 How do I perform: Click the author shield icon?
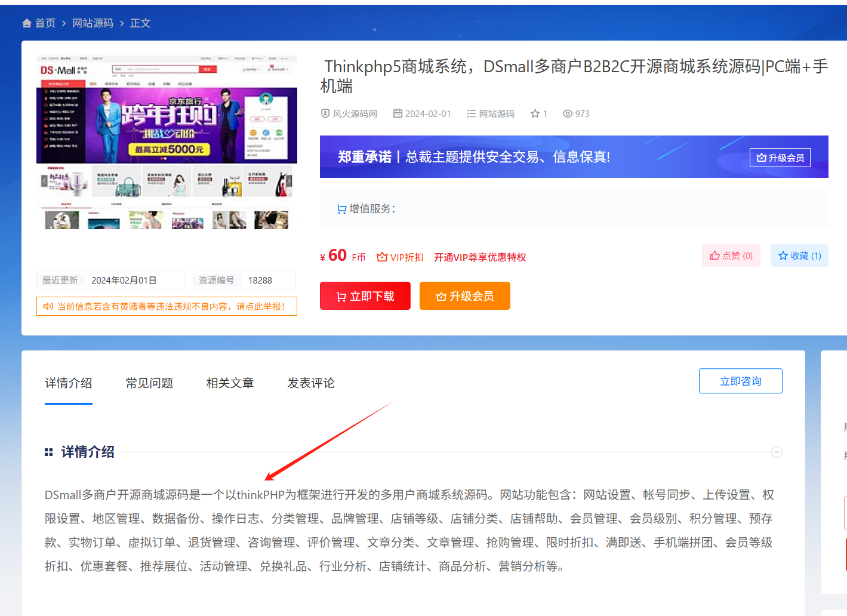tap(325, 113)
